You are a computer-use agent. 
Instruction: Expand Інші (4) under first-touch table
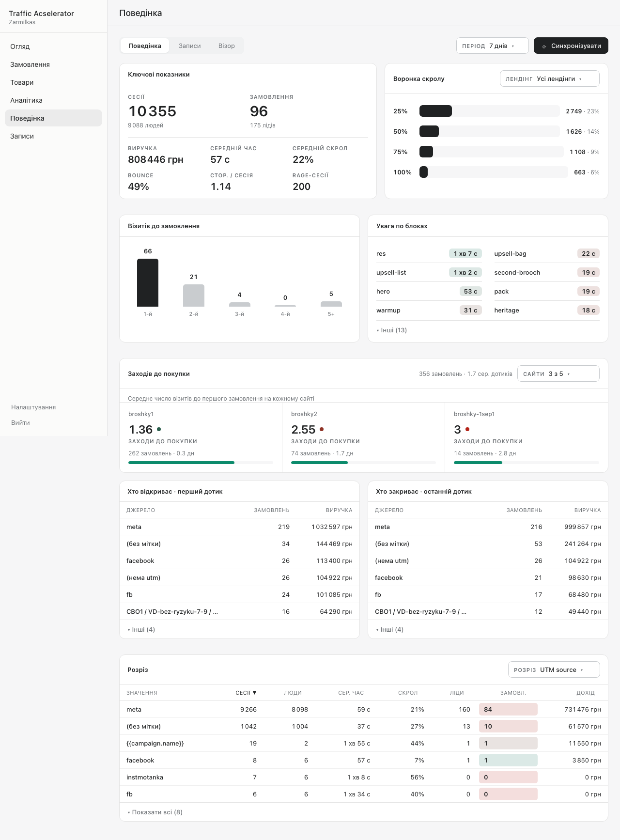141,629
